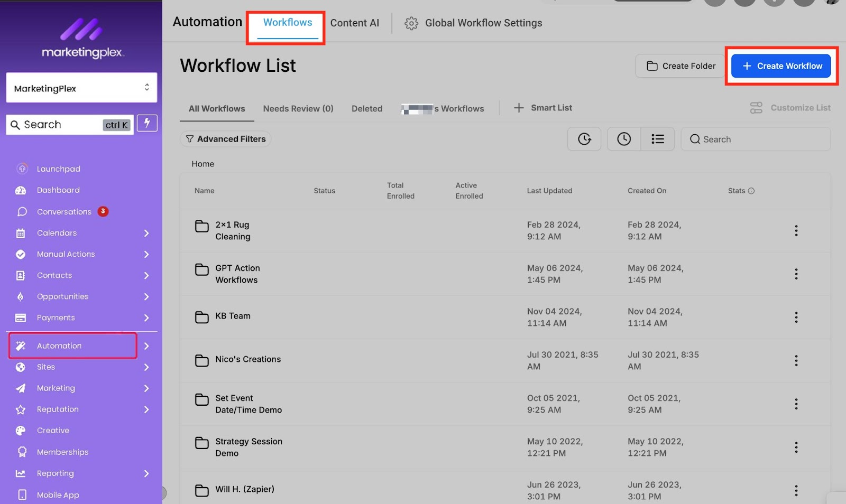Expand the Manual Actions chevron
Image resolution: width=846 pixels, height=504 pixels.
146,254
